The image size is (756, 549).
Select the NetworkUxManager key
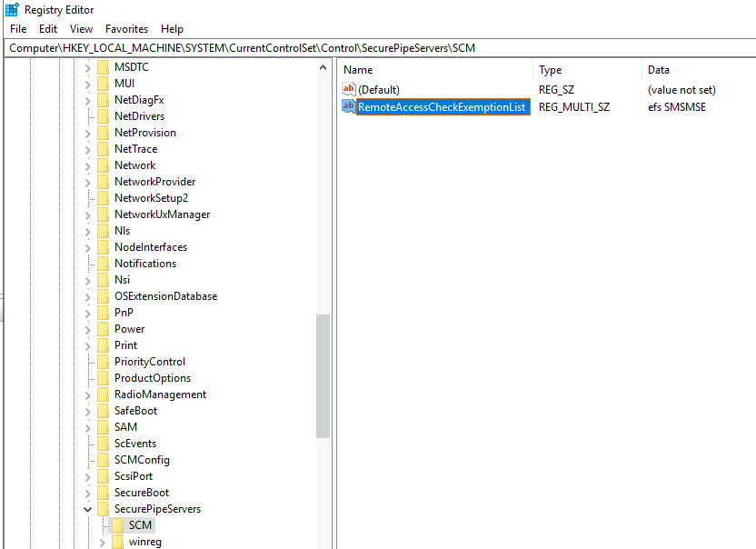point(162,215)
